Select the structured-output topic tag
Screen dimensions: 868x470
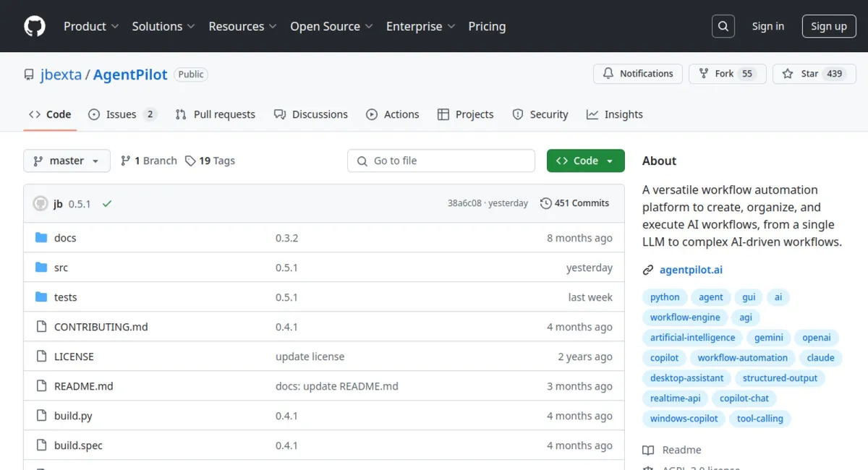780,378
